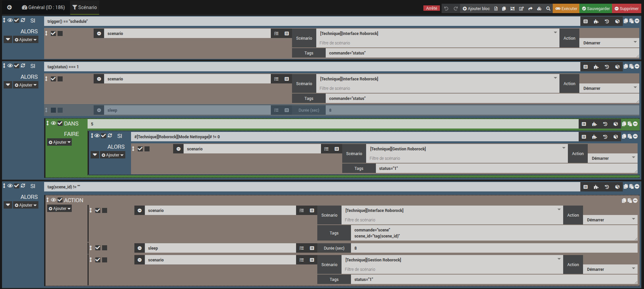Disable the trigger() SI block checkbox
The width and height of the screenshot is (644, 289).
point(17,20)
